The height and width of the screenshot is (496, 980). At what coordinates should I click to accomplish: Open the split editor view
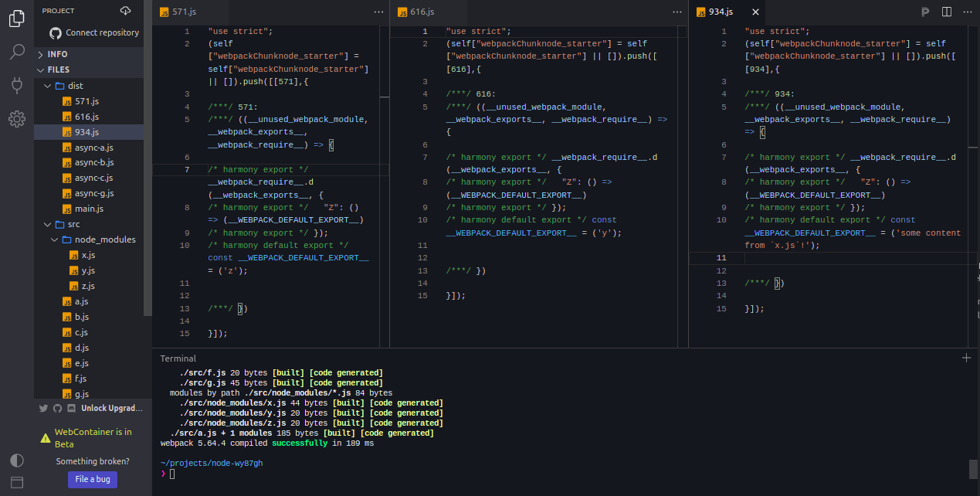[x=945, y=12]
